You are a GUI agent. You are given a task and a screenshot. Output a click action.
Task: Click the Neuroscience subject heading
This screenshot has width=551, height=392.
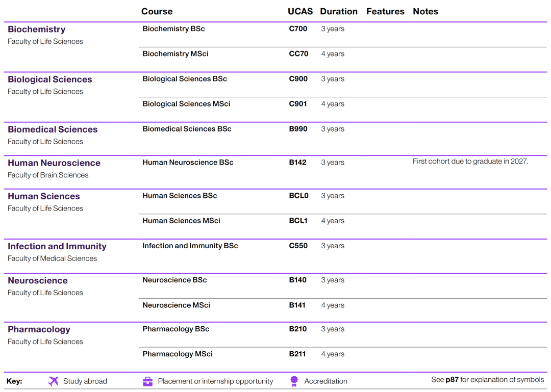click(38, 281)
